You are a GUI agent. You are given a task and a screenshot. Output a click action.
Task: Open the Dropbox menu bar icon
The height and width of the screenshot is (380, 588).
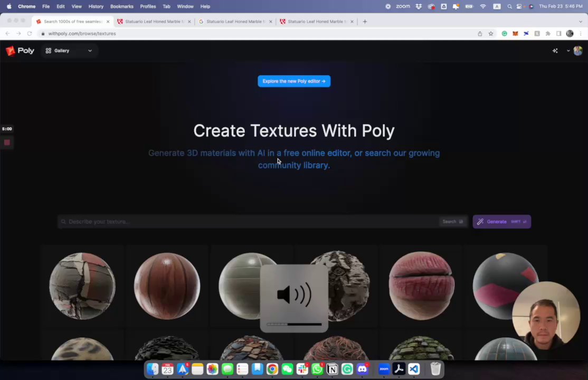[419, 6]
